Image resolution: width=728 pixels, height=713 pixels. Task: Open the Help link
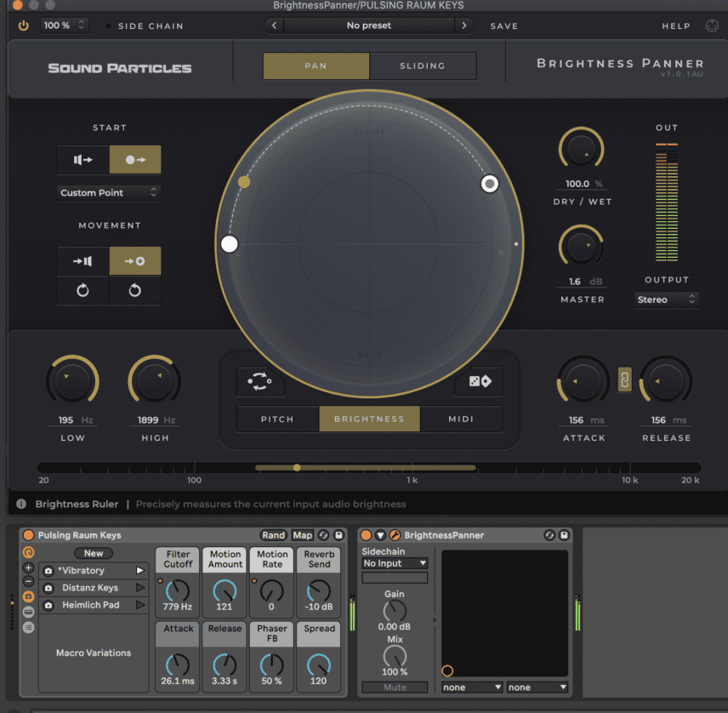[x=676, y=26]
